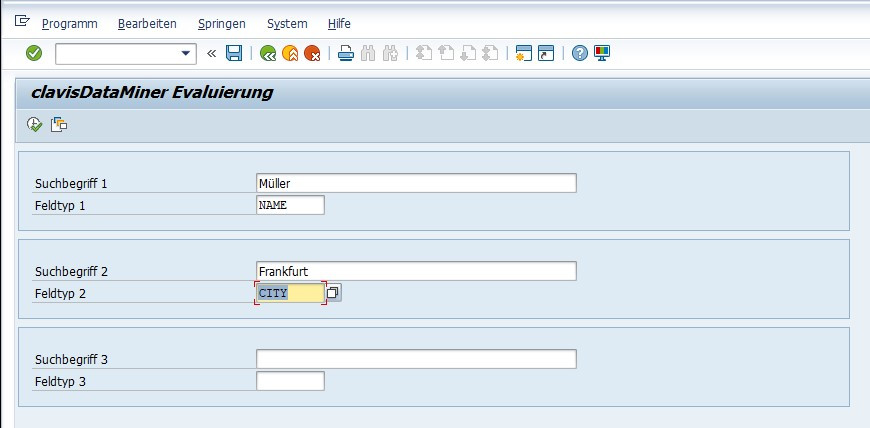Screen dimensions: 870x428
Task: Click the Last Page icon
Action: pos(490,53)
